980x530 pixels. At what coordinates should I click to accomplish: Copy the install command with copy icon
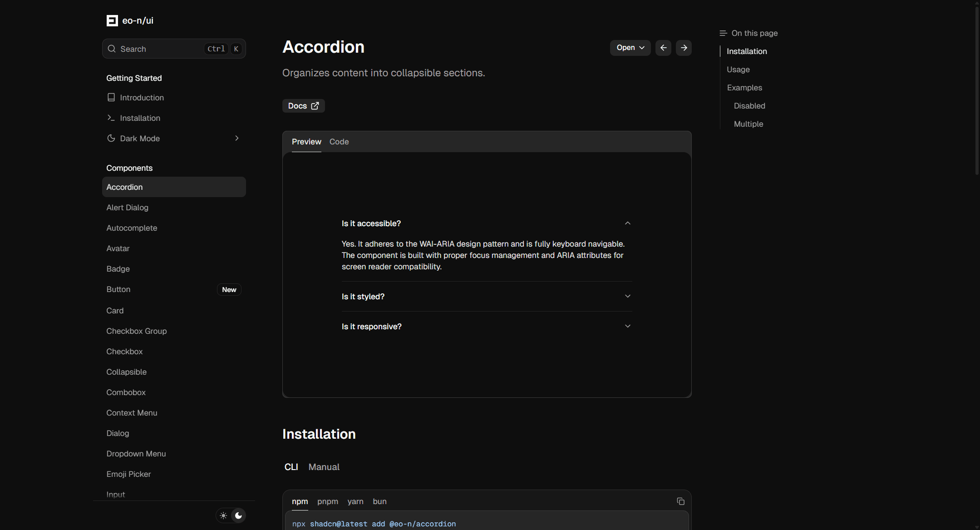click(x=680, y=501)
